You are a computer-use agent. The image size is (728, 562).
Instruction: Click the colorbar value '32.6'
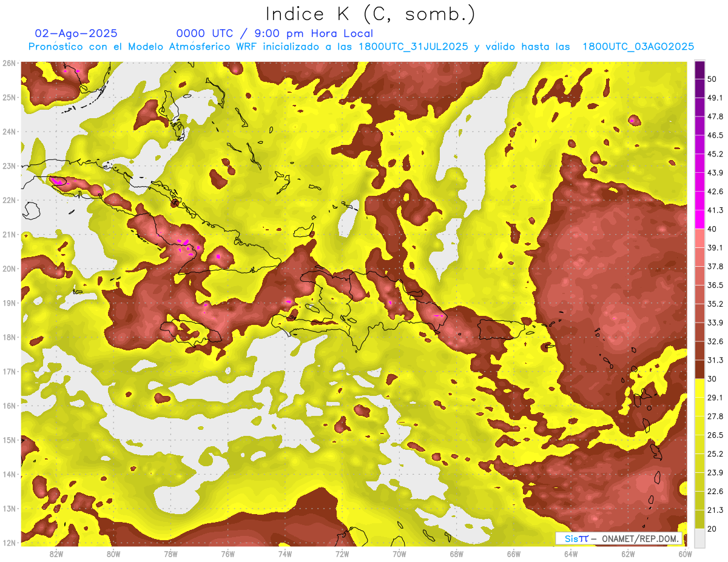(x=715, y=341)
